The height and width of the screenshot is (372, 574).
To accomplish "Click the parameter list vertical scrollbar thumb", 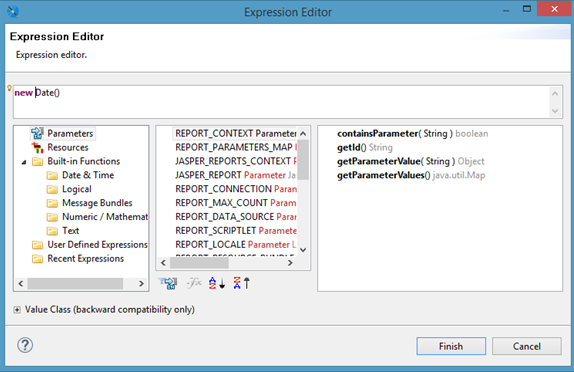I will coord(303,159).
